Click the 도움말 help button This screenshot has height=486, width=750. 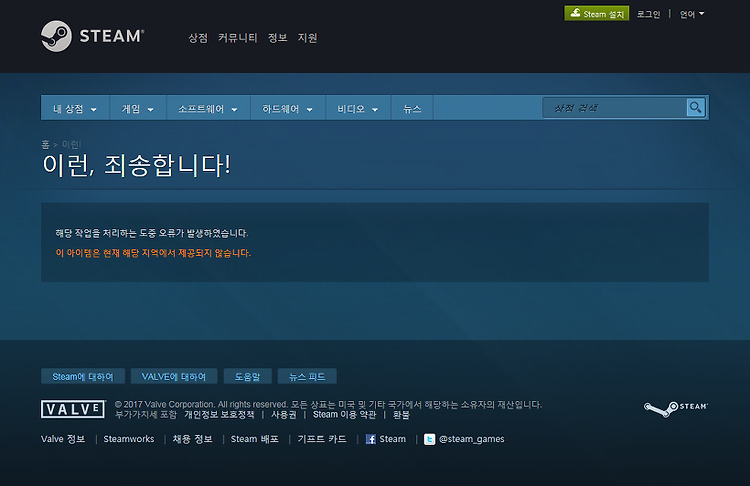tap(247, 376)
